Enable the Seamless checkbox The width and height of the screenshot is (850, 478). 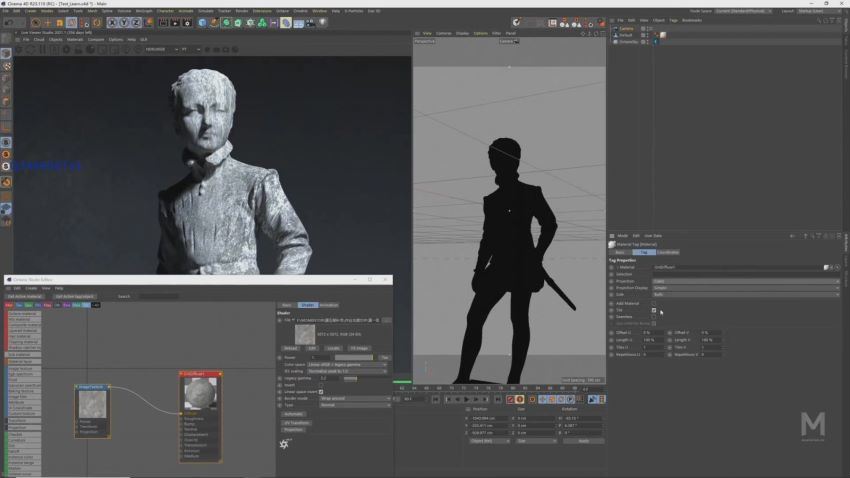point(654,317)
